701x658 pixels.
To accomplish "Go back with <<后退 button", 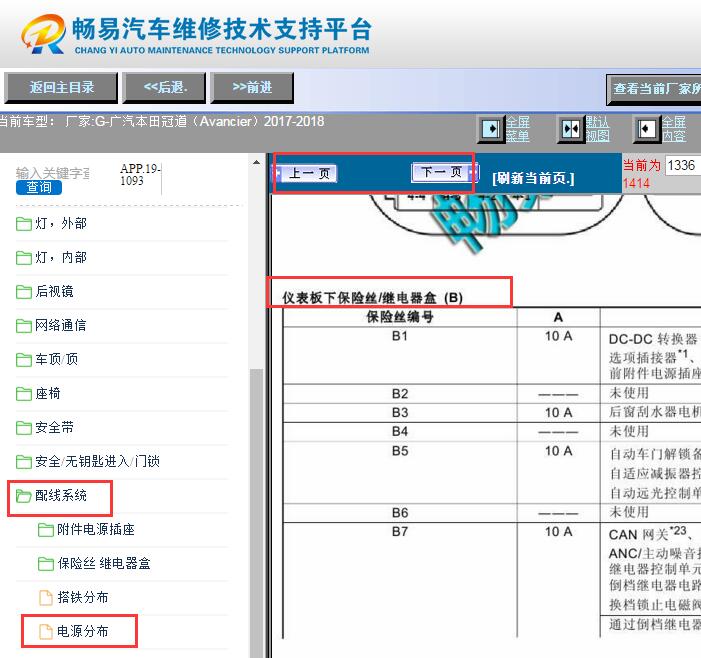I will pyautogui.click(x=165, y=88).
